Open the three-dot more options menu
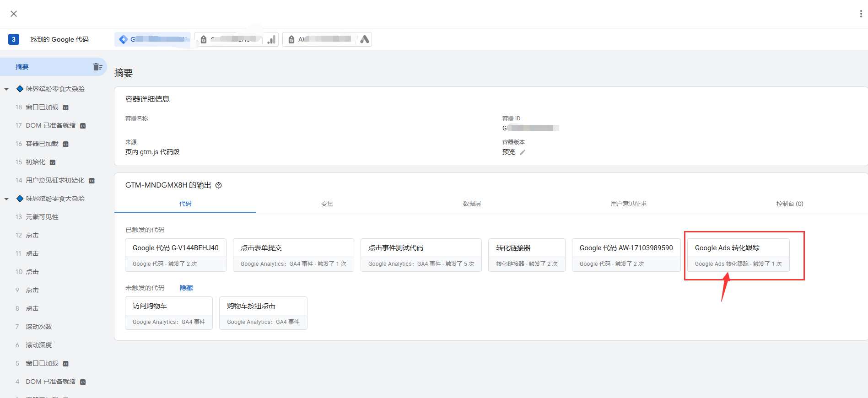Screen dimensions: 868x398 click(x=861, y=14)
